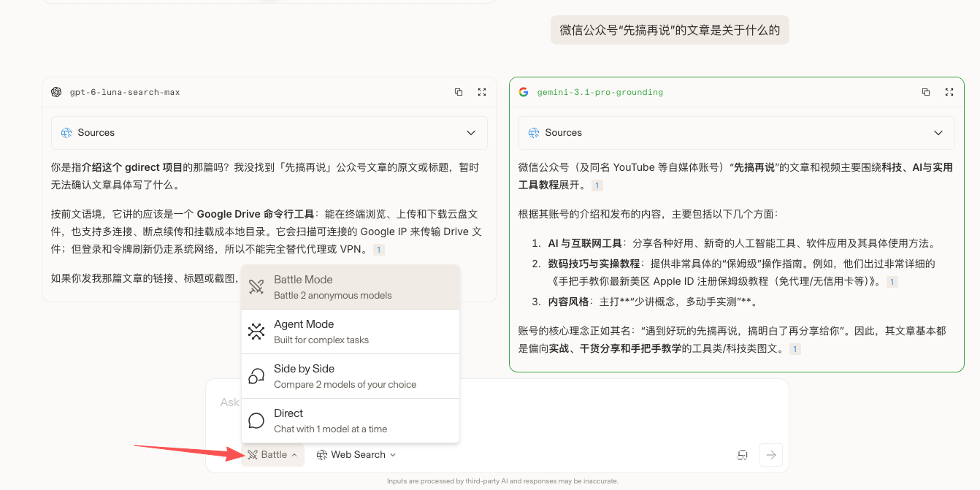The height and width of the screenshot is (490, 980).
Task: Open citation 1 after 工具类/科技类图文
Action: click(x=795, y=349)
